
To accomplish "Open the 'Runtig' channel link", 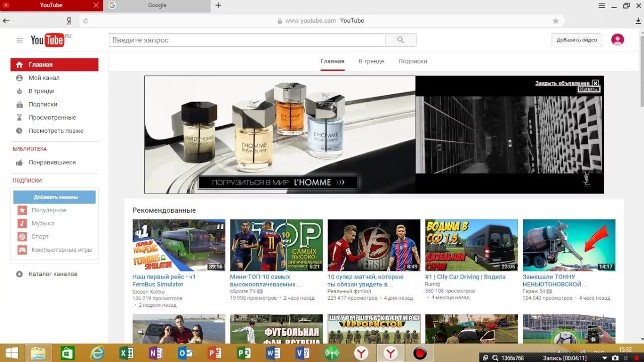I will 432,284.
